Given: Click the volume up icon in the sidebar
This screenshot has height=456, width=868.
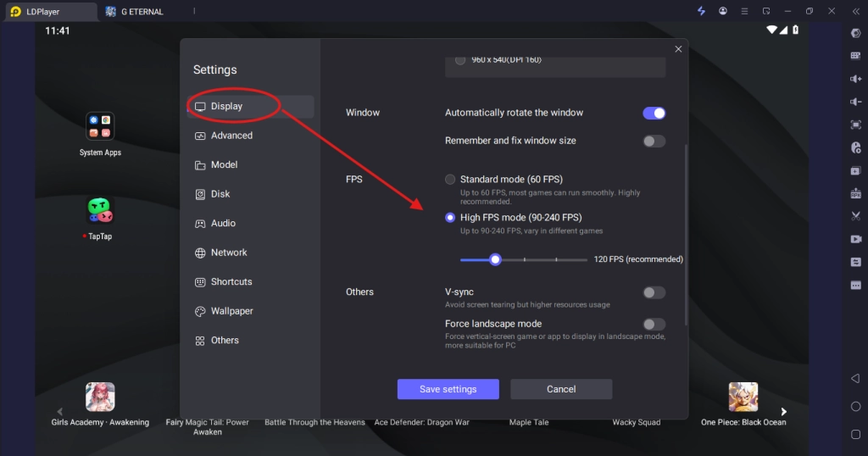Looking at the screenshot, I should [855, 79].
